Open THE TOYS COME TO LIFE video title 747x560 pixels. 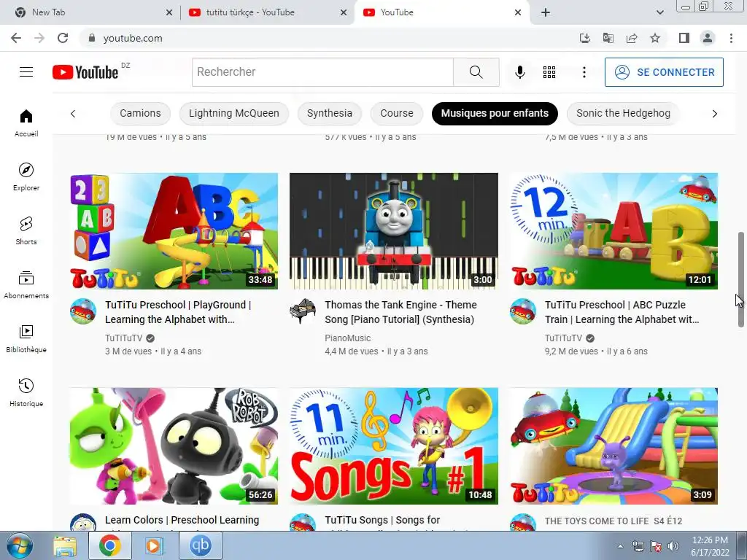[614, 521]
